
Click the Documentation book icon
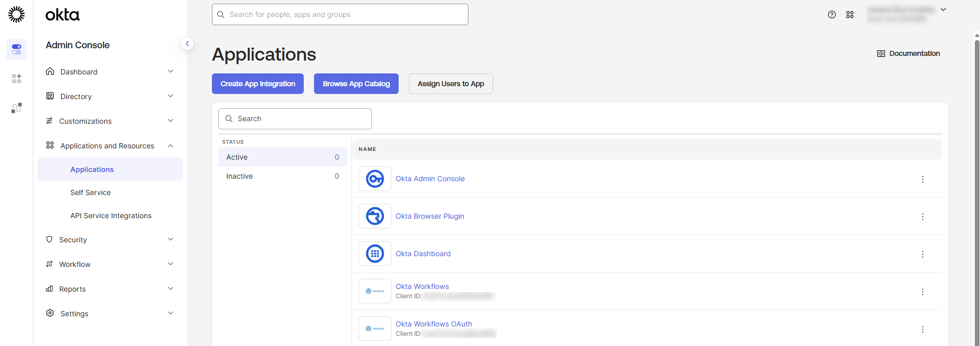pyautogui.click(x=881, y=54)
